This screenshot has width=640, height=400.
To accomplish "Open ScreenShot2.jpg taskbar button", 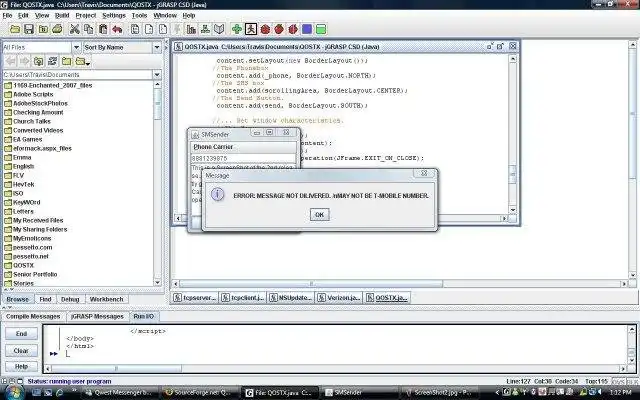I will point(440,393).
